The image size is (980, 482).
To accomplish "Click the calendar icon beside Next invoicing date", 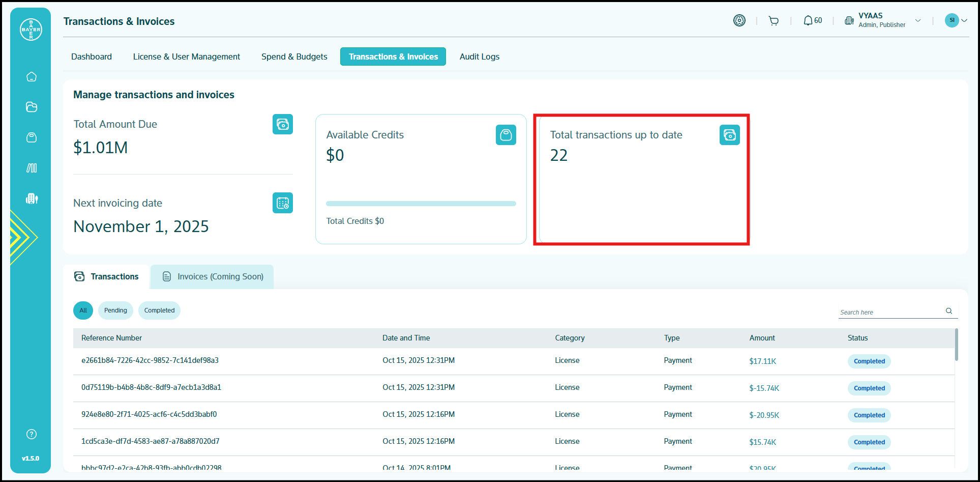I will [283, 203].
